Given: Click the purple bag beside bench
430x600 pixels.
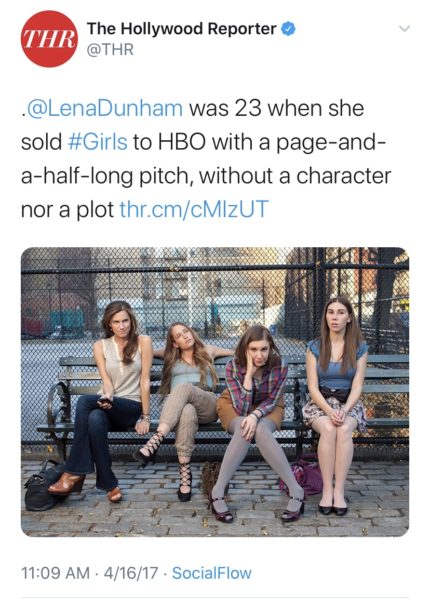Looking at the screenshot, I should (x=304, y=476).
